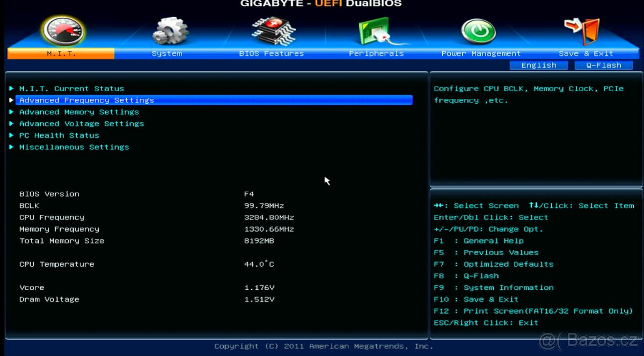Open the Power Management tab
The width and height of the screenshot is (644, 356).
pos(481,54)
